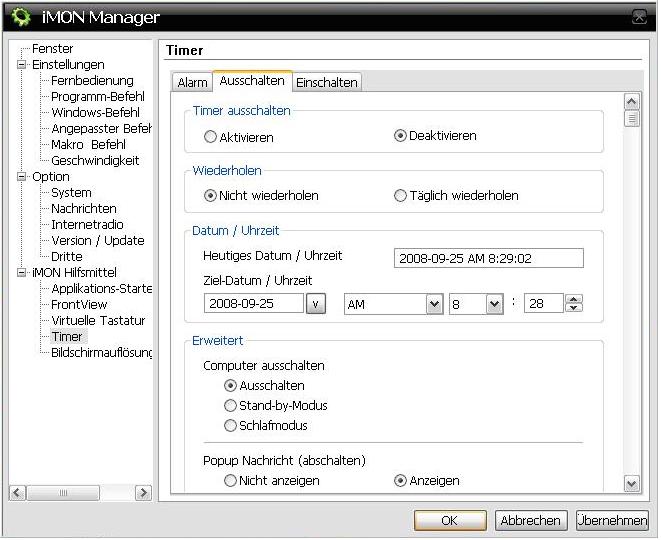Open System options
661x540 pixels.
pos(71,193)
